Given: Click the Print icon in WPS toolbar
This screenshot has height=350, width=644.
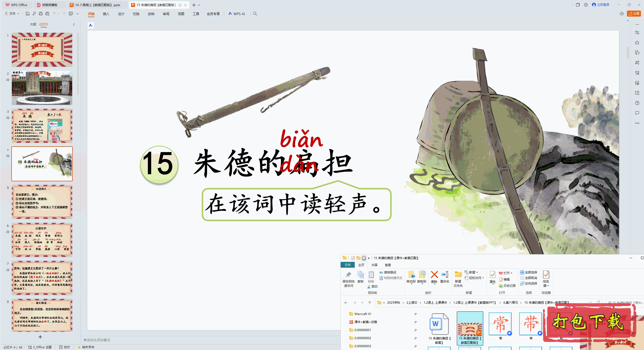Looking at the screenshot, I should (x=41, y=14).
